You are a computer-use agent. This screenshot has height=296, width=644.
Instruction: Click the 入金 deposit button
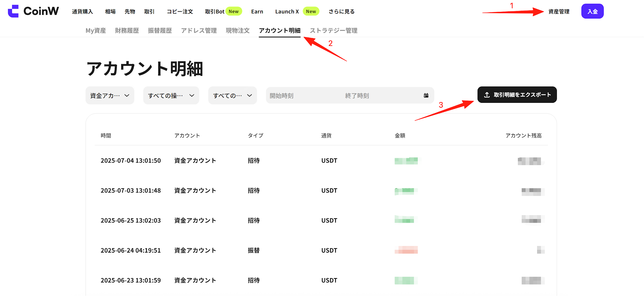click(592, 11)
